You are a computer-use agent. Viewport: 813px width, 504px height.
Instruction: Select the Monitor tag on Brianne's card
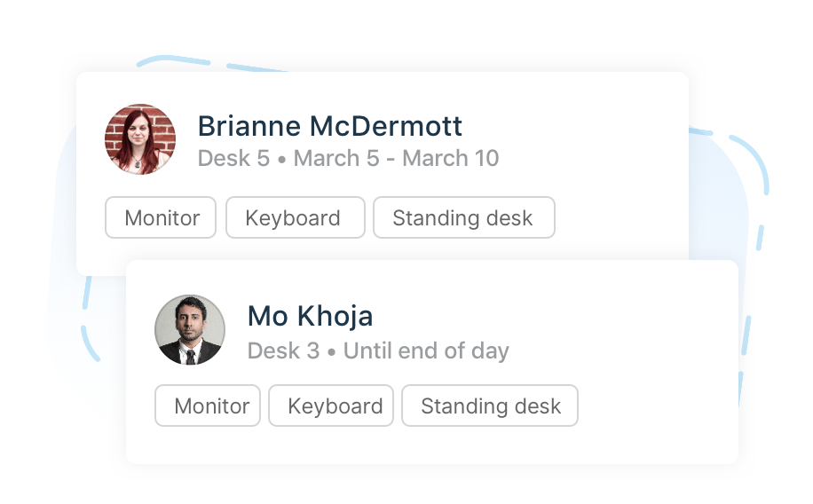(x=161, y=217)
